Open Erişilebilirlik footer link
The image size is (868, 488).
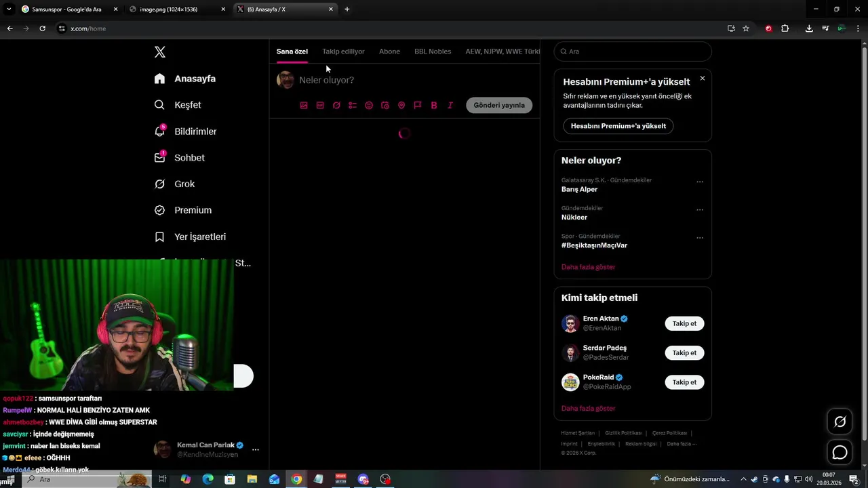(x=601, y=444)
